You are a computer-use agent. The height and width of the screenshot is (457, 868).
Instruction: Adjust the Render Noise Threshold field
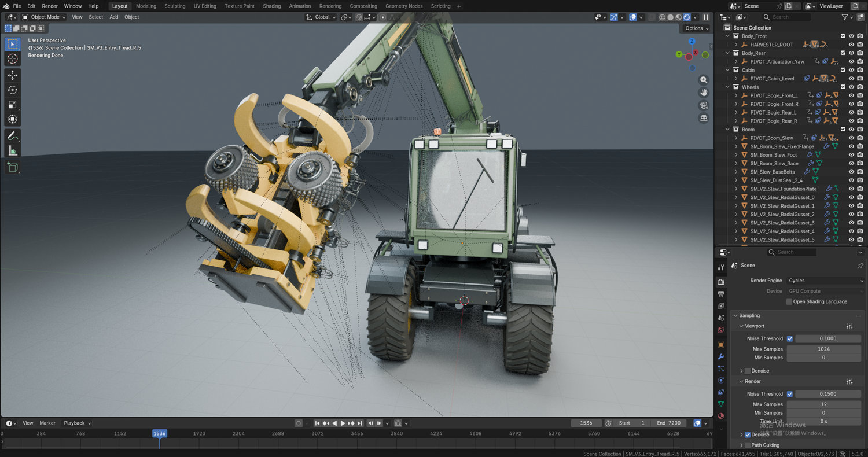pos(828,394)
